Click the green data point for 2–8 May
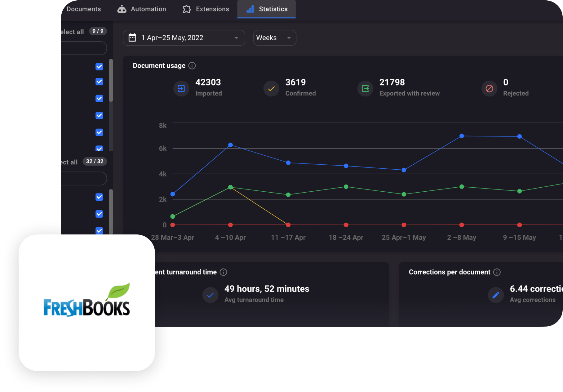 [462, 187]
